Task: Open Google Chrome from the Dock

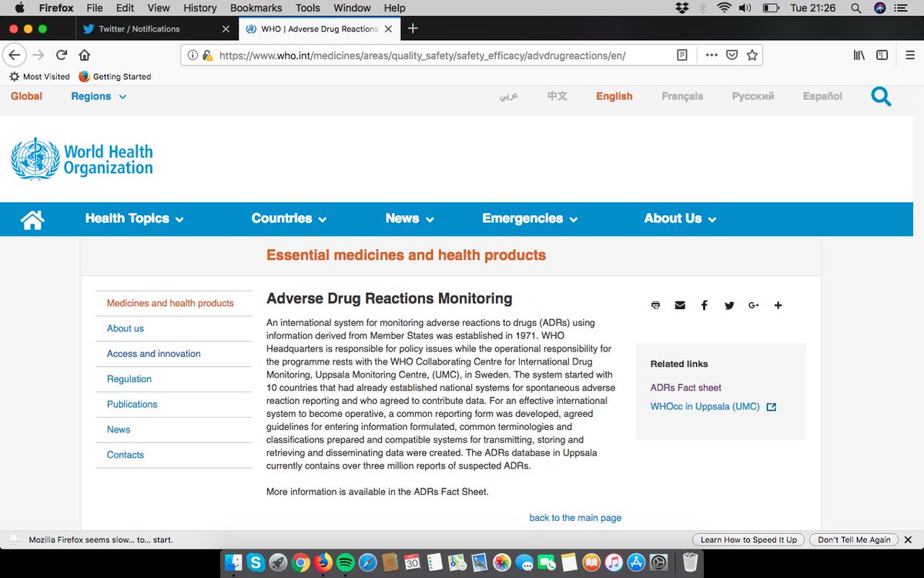Action: point(300,562)
